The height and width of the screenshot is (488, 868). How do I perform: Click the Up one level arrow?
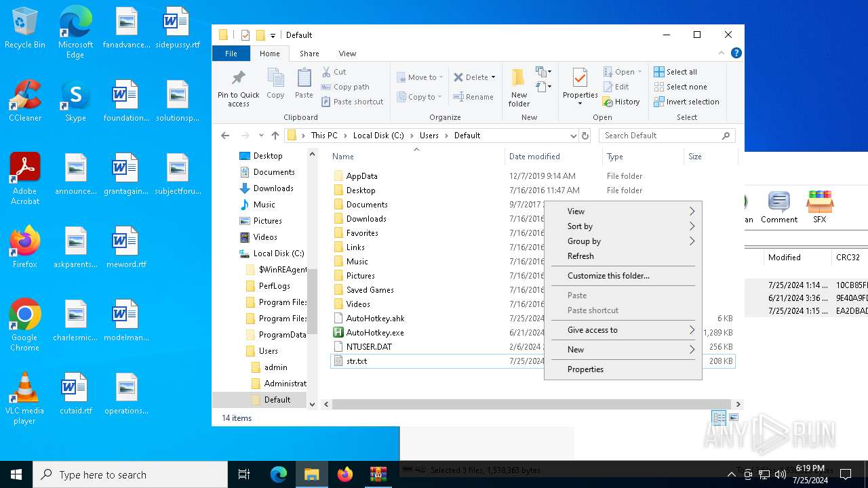(x=275, y=136)
